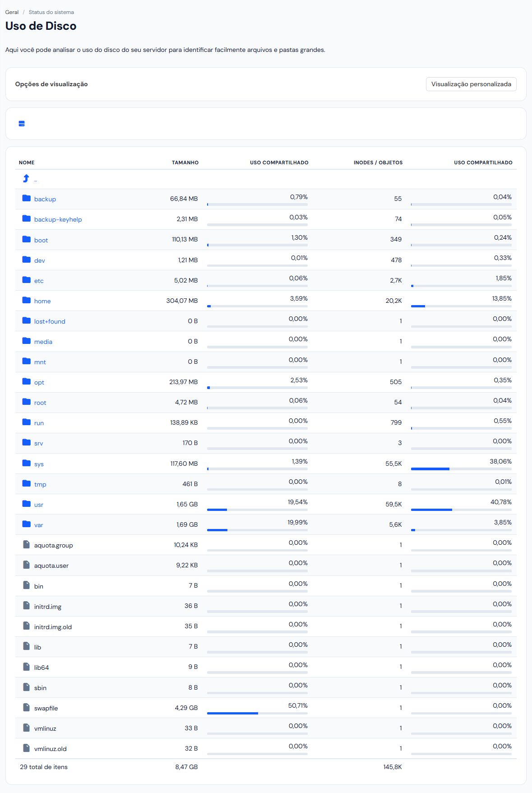Select the lib64 file name
The width and height of the screenshot is (532, 793).
point(42,668)
